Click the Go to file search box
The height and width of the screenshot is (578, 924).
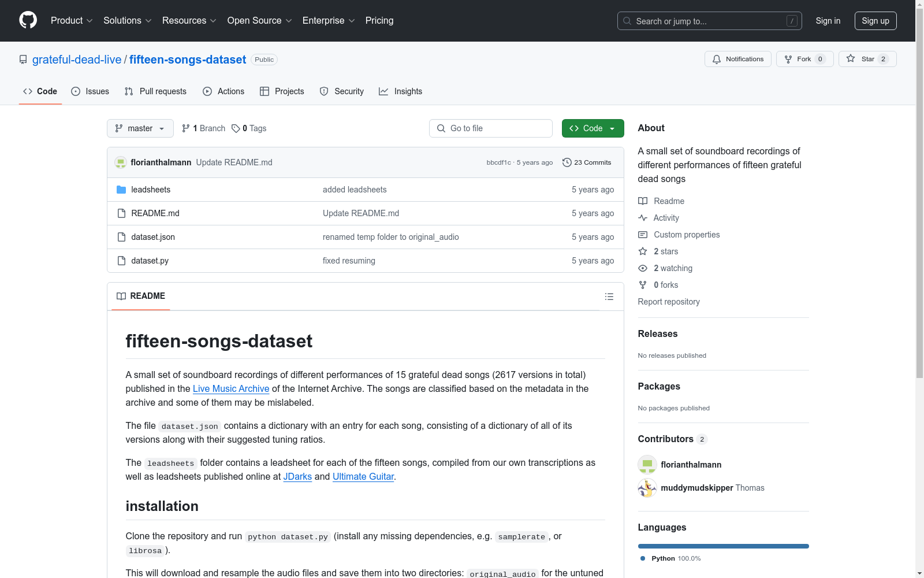click(x=491, y=128)
